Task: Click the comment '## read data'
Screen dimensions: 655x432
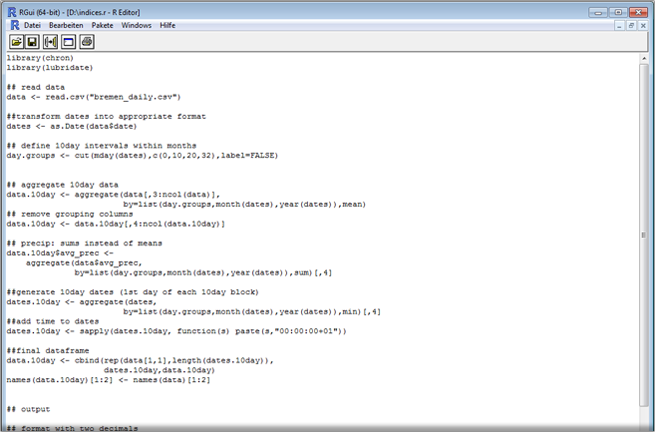Action: coord(36,87)
